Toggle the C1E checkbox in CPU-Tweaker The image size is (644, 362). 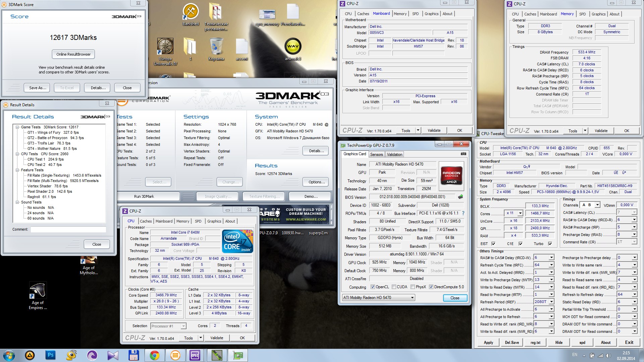click(520, 244)
